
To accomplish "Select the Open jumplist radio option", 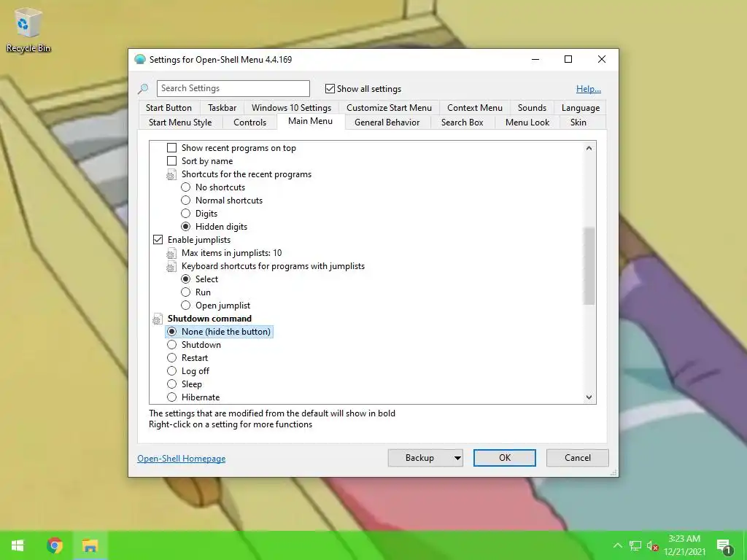I will pyautogui.click(x=186, y=306).
